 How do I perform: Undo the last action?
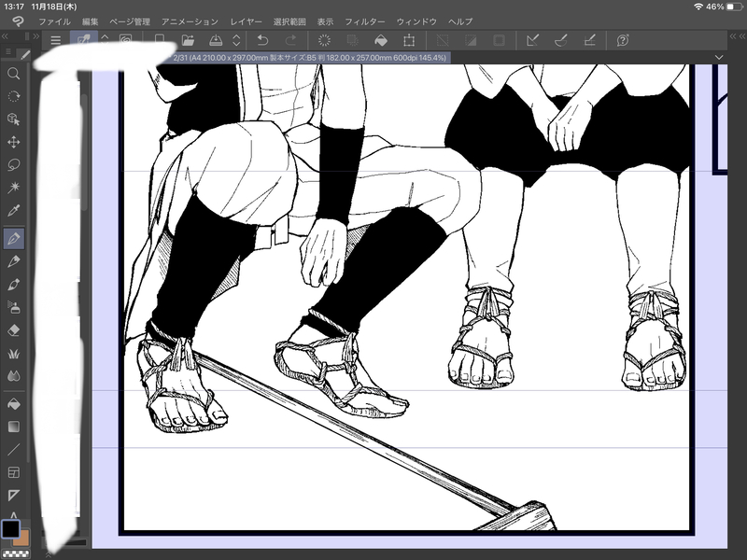click(x=262, y=40)
